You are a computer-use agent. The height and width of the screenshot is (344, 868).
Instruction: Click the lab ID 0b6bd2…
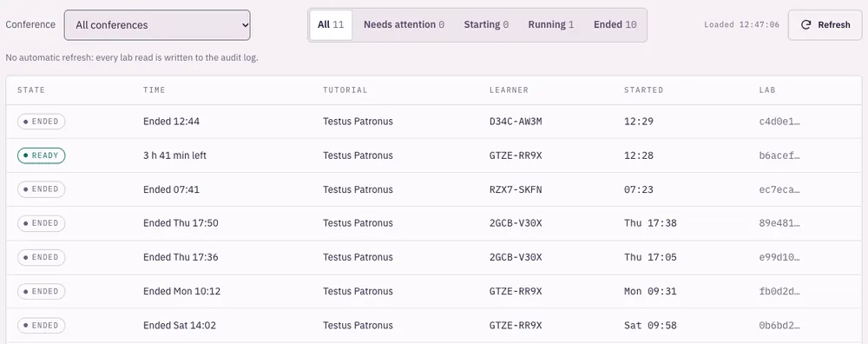click(x=779, y=326)
